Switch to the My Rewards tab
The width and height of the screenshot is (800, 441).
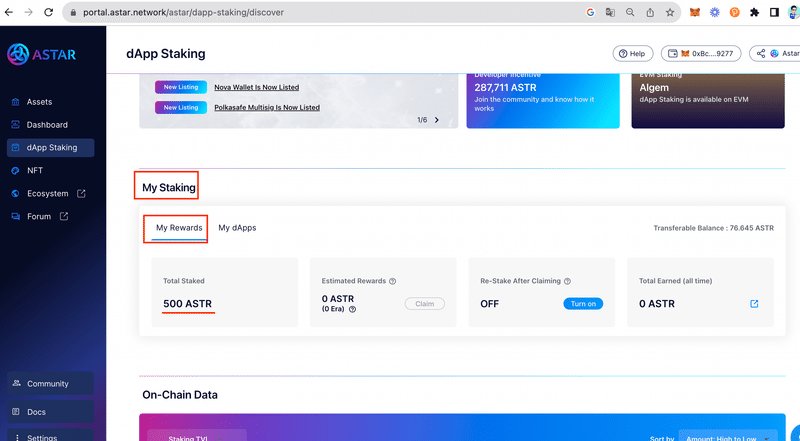[179, 228]
